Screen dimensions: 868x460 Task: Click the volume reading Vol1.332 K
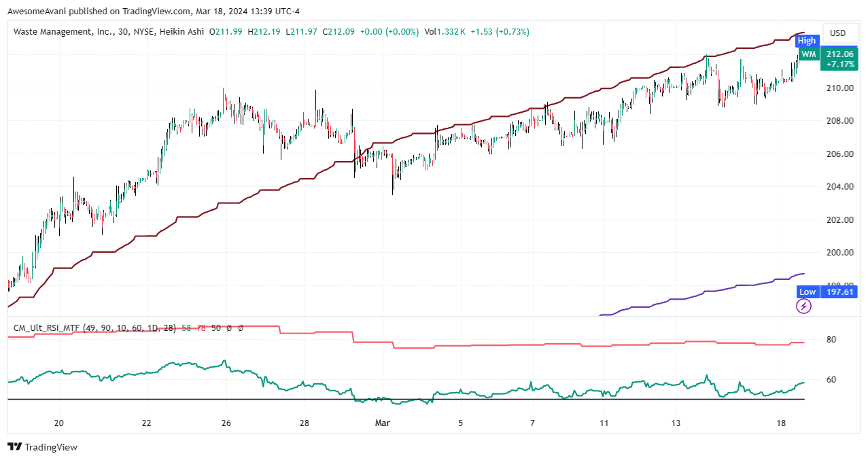pos(445,31)
